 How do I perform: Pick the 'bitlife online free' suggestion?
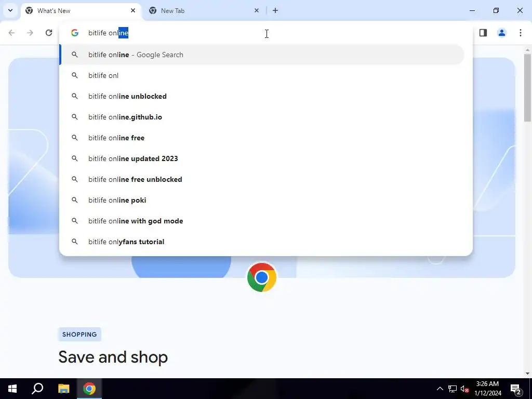(x=262, y=138)
